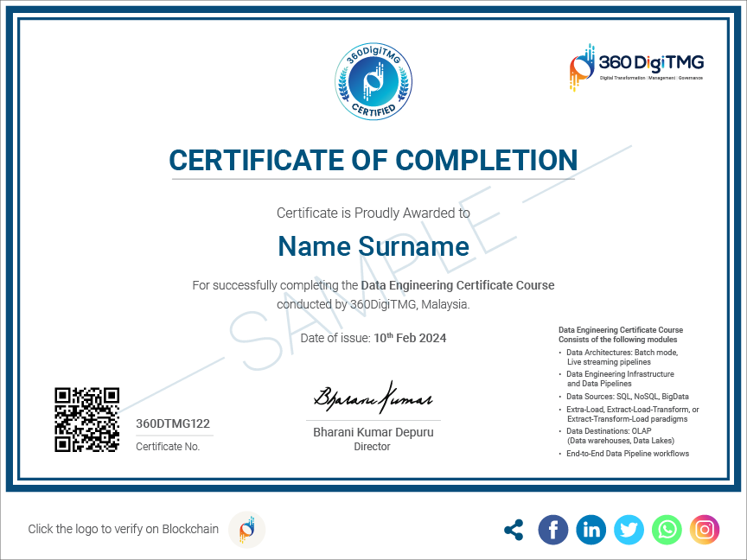Click 'Extra-Load, Extract-Load-Transform' module line
The width and height of the screenshot is (747, 560).
pyautogui.click(x=633, y=410)
